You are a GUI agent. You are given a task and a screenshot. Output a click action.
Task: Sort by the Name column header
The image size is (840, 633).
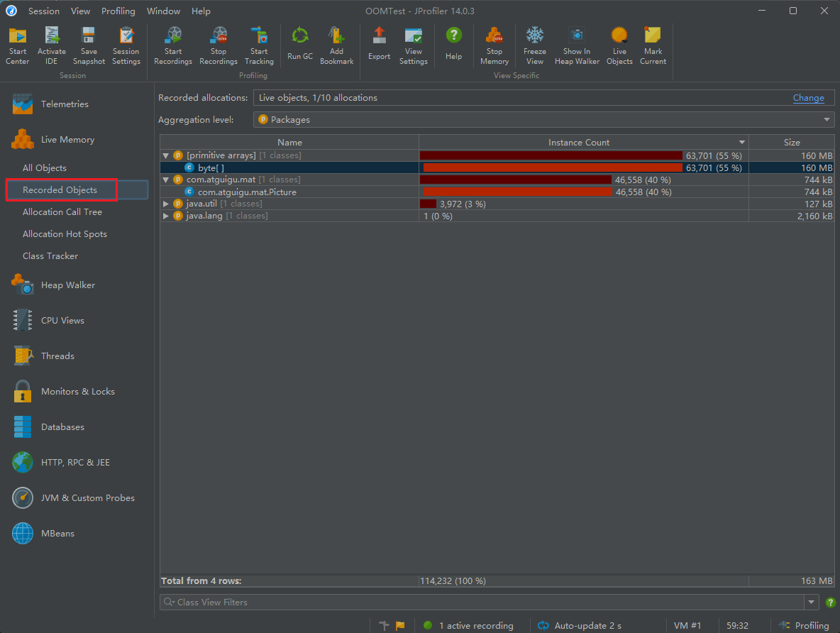289,142
